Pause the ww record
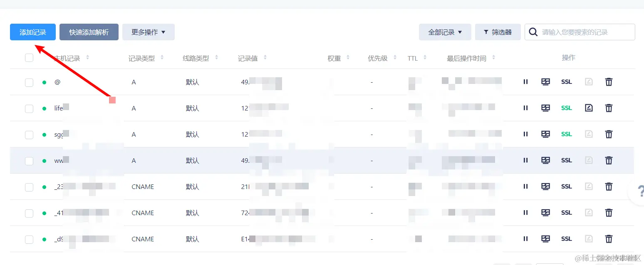The height and width of the screenshot is (265, 644). (525, 160)
